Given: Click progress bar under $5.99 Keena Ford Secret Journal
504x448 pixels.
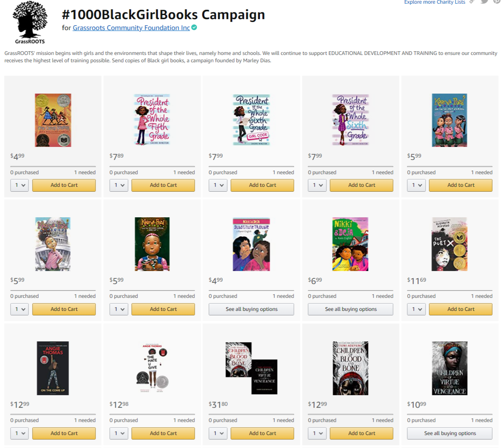Looking at the screenshot, I should coord(450,166).
